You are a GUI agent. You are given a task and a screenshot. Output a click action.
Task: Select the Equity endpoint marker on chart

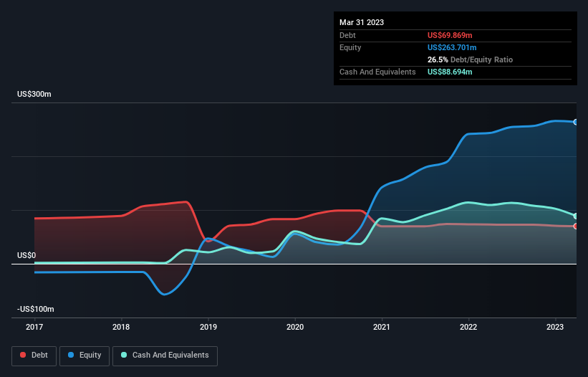click(x=576, y=122)
